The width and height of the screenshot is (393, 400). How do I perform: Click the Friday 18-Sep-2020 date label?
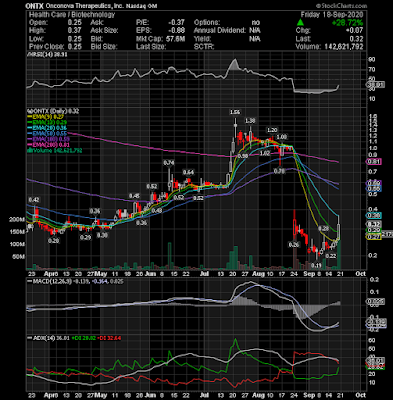tap(332, 15)
